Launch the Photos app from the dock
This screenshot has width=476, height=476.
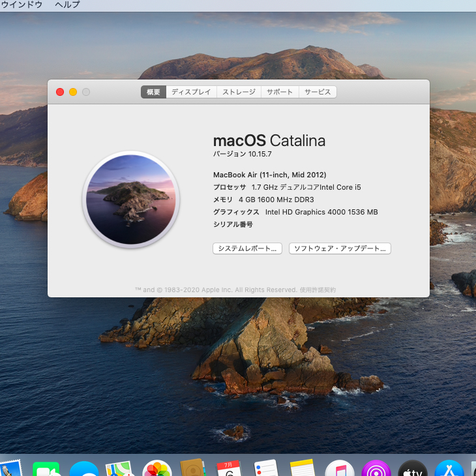(157, 469)
